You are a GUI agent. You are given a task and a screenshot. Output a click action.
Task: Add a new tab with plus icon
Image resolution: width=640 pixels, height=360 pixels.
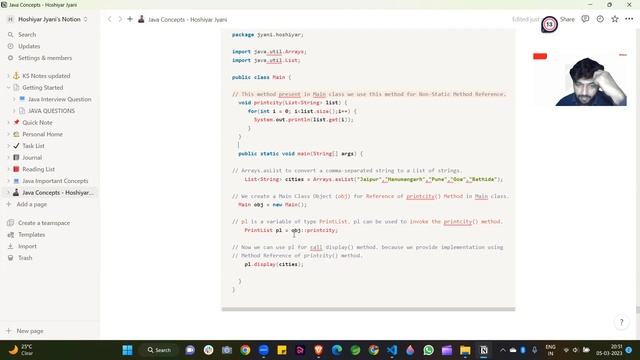(130, 19)
